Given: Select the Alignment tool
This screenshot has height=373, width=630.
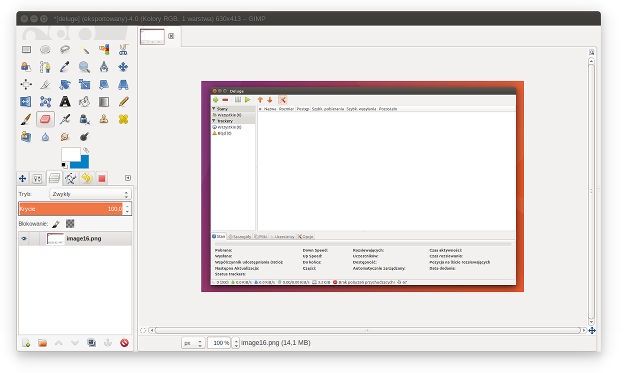Looking at the screenshot, I should pyautogui.click(x=26, y=84).
